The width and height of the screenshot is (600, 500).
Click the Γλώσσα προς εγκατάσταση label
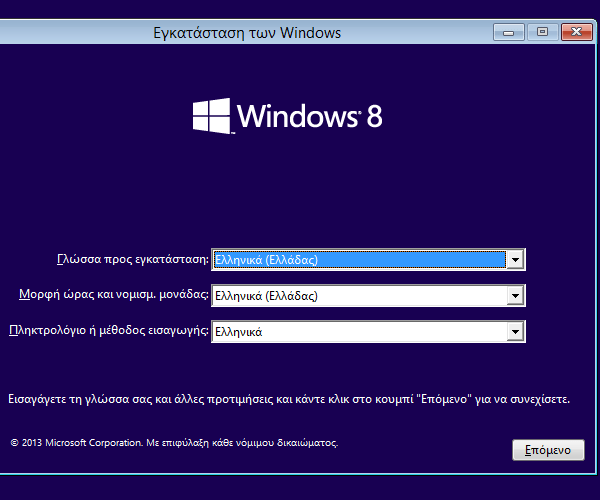(133, 259)
